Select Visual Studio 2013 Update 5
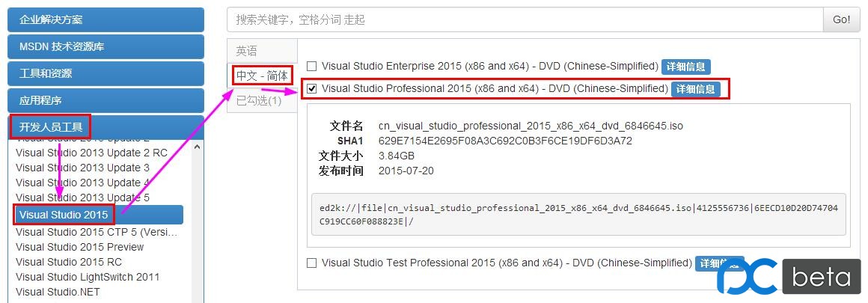The height and width of the screenshot is (303, 868). (x=83, y=198)
